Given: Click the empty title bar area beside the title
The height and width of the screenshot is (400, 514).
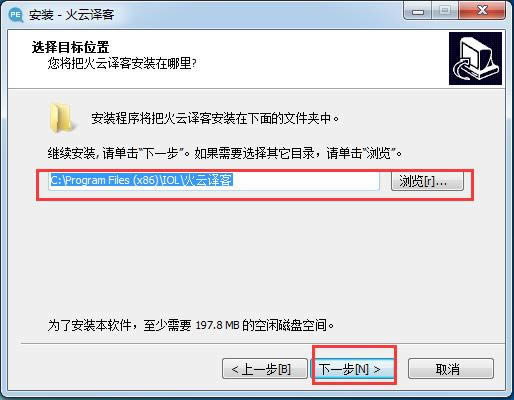Looking at the screenshot, I should [257, 15].
